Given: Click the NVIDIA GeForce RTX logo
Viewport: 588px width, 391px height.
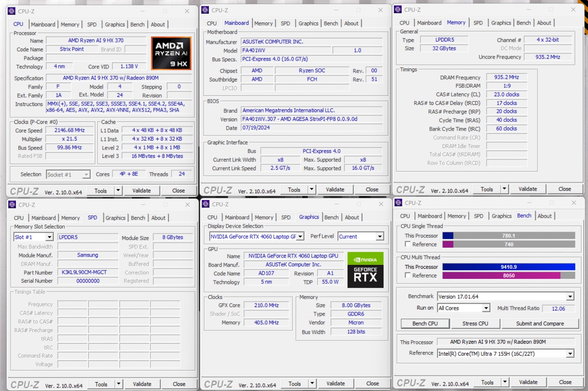Looking at the screenshot, I should click(365, 270).
